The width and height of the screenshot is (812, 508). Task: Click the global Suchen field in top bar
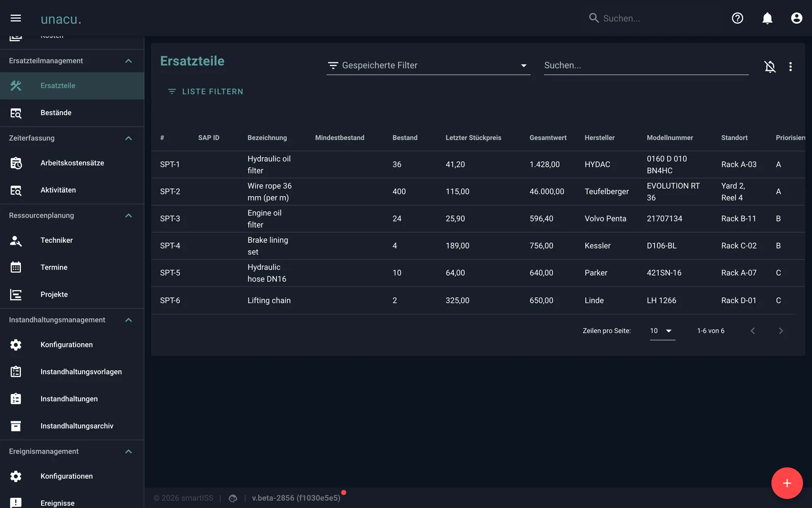coord(655,18)
